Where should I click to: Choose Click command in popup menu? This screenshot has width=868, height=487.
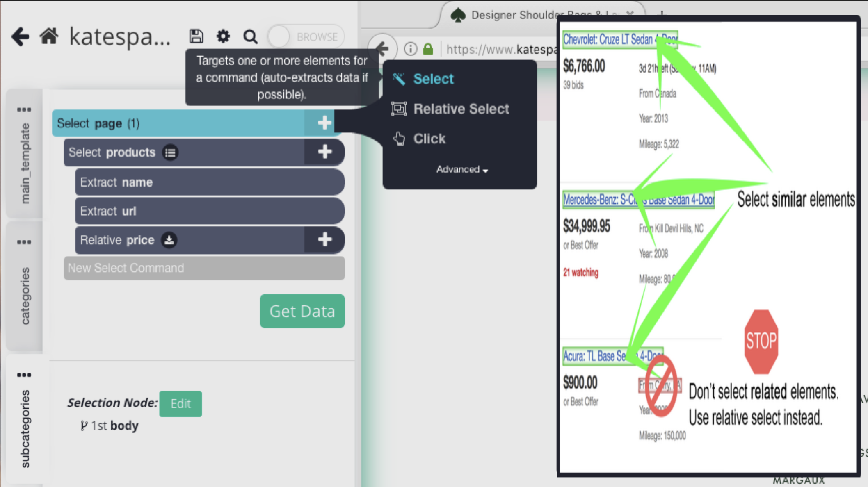[x=429, y=139]
